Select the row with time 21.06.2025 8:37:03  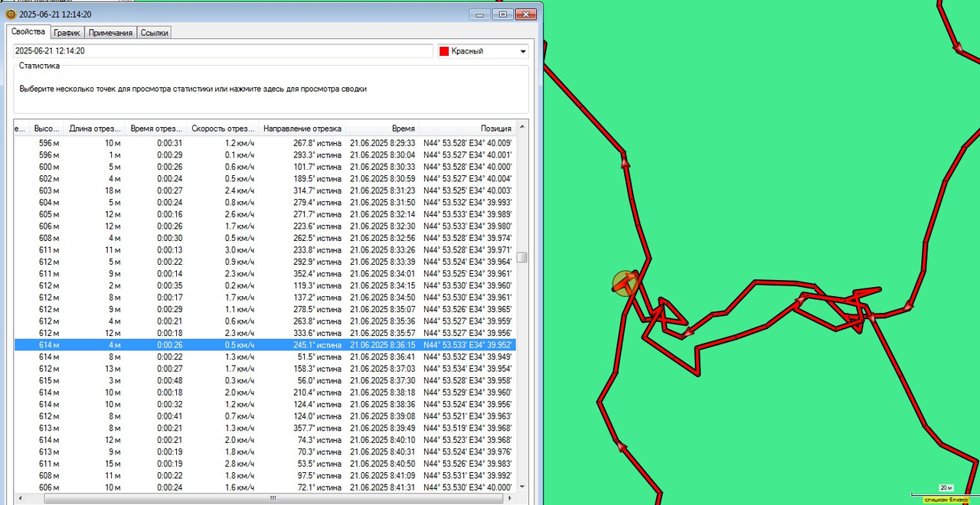[x=265, y=369]
